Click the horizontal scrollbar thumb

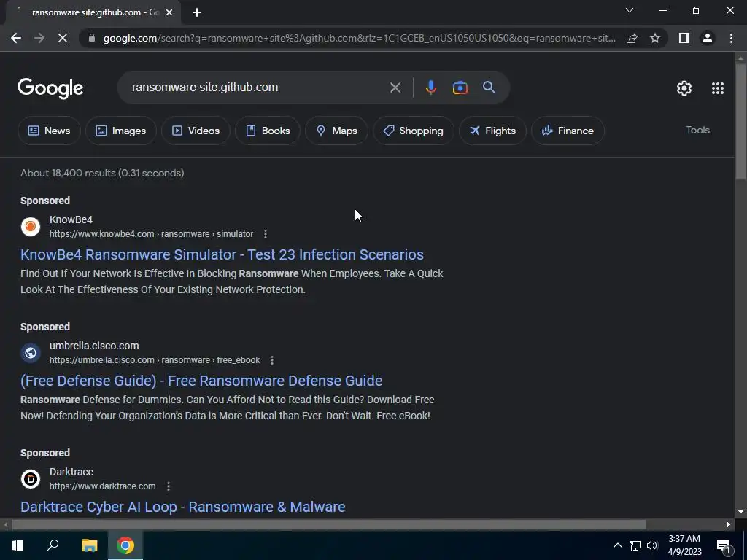pyautogui.click(x=329, y=525)
